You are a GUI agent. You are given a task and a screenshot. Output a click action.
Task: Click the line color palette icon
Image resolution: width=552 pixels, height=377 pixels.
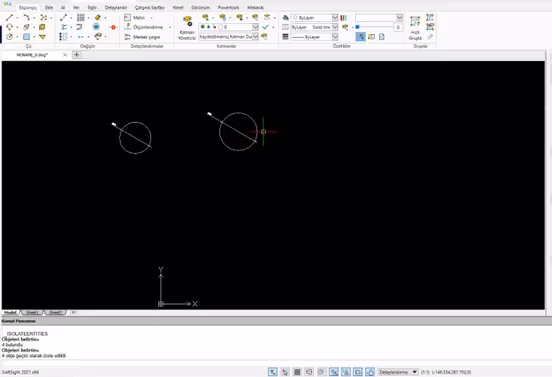(344, 17)
